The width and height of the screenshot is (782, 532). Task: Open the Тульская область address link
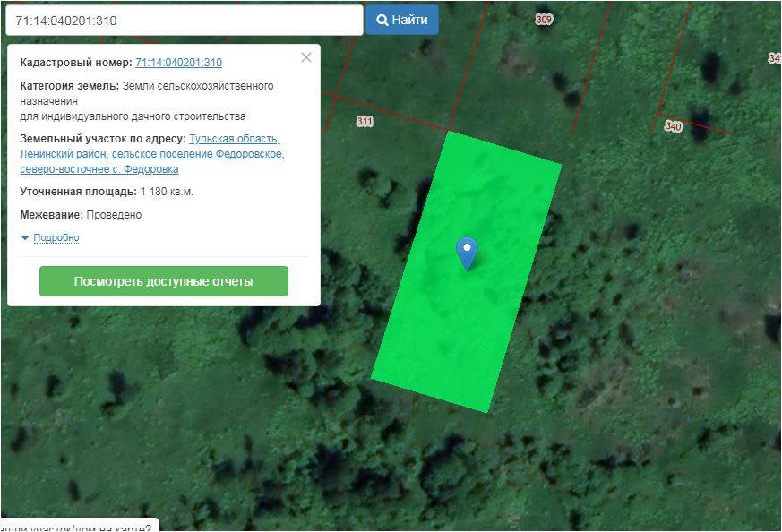(235, 139)
